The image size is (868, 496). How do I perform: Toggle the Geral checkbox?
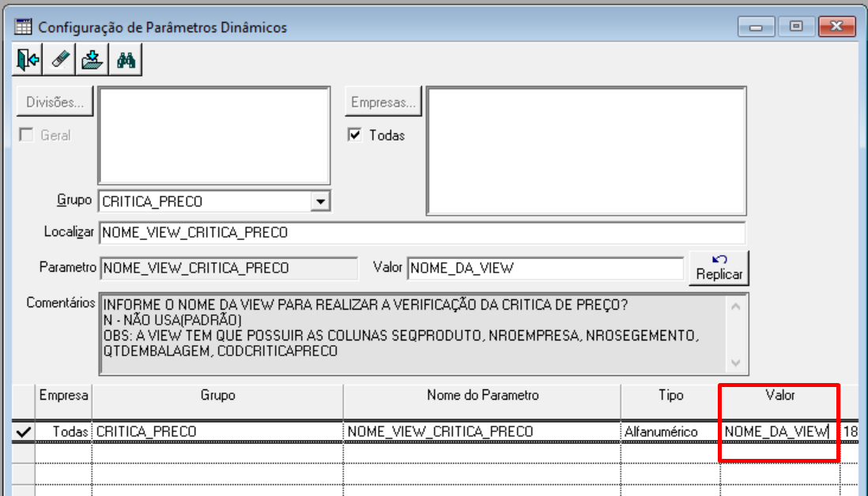26,135
